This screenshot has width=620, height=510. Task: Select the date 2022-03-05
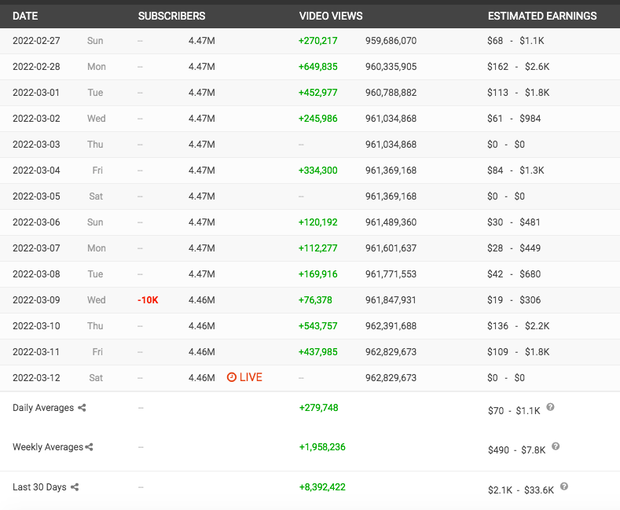tap(36, 196)
